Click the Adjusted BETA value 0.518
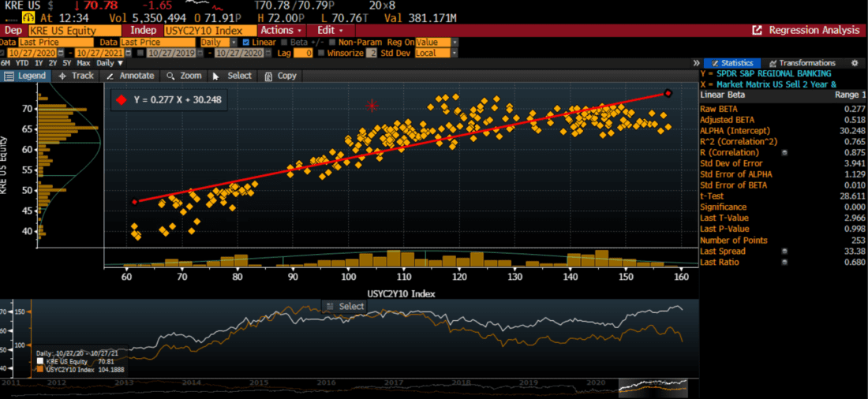The width and height of the screenshot is (868, 399). [x=854, y=120]
